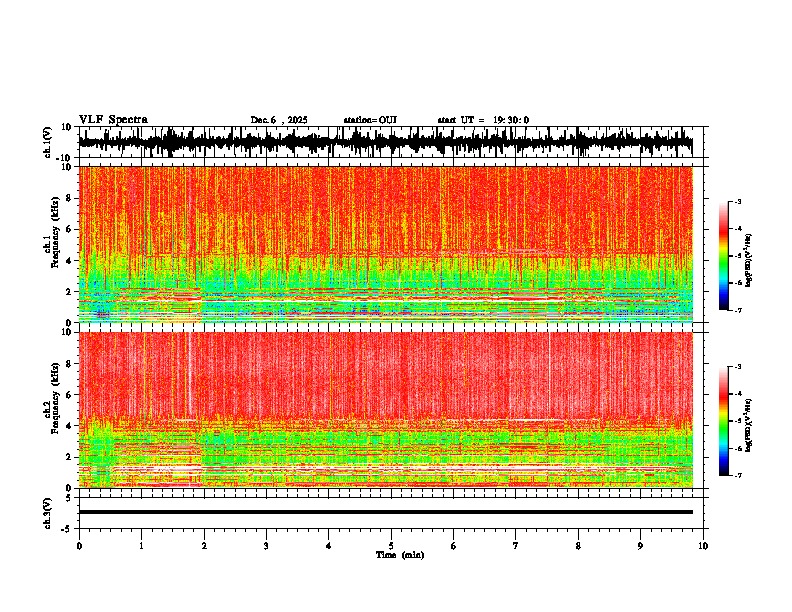Click inside the ch.2 spectrogram plot

coord(385,410)
